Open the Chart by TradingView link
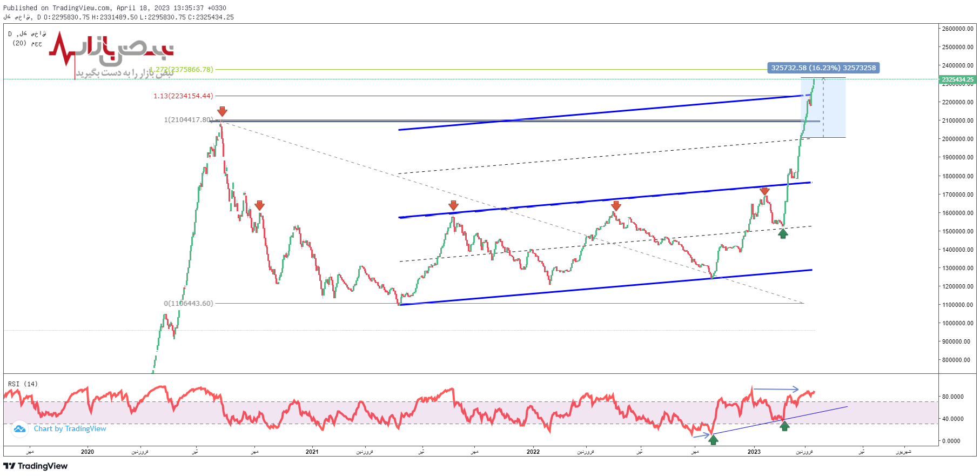The width and height of the screenshot is (980, 476). (70, 428)
